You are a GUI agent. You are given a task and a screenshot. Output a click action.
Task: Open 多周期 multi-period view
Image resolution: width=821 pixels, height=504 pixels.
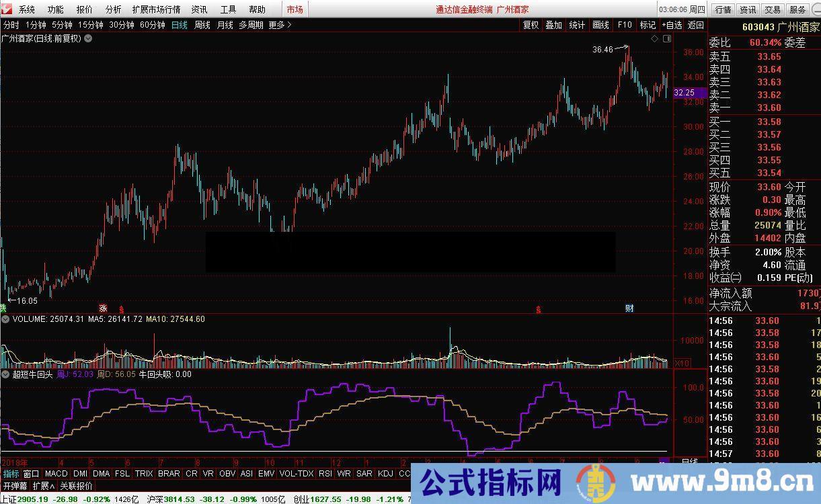point(251,25)
